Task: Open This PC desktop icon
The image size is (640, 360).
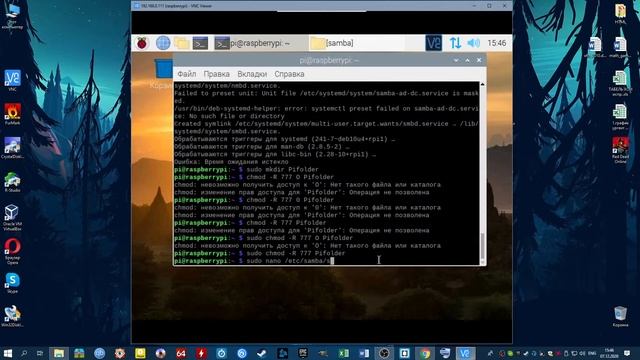Action: click(x=12, y=16)
